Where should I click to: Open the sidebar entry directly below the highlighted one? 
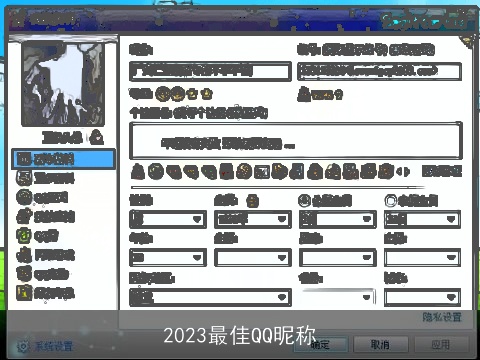click(x=45, y=178)
